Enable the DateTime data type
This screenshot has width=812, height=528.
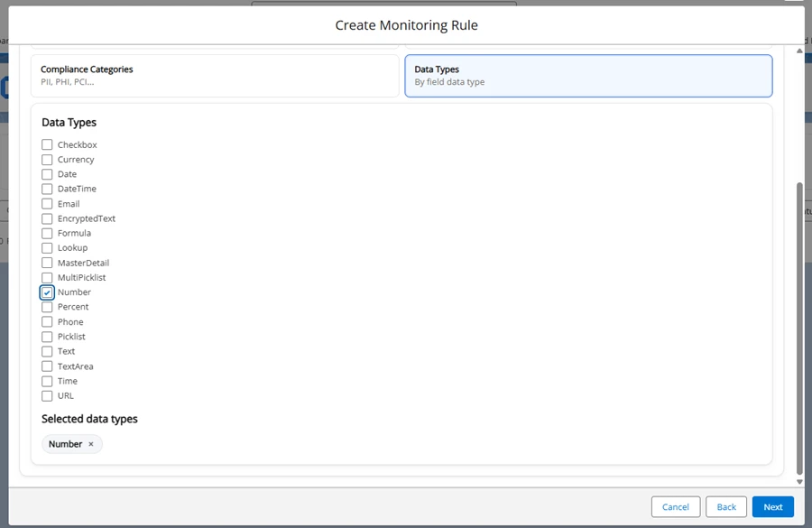pos(46,189)
